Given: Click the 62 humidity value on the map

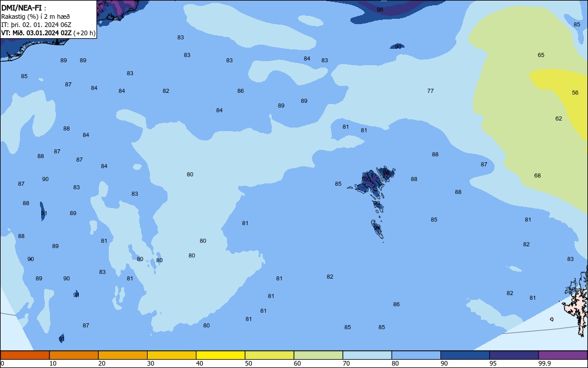Looking at the screenshot, I should (x=559, y=118).
